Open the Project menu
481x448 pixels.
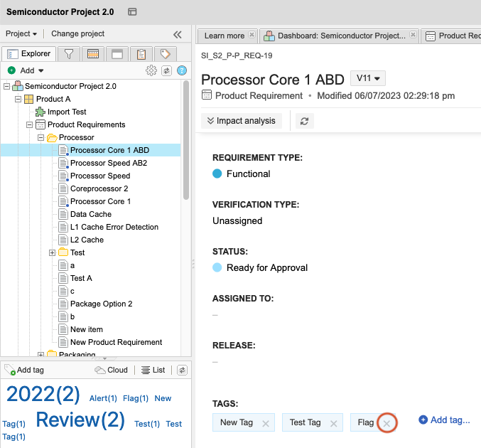[22, 33]
